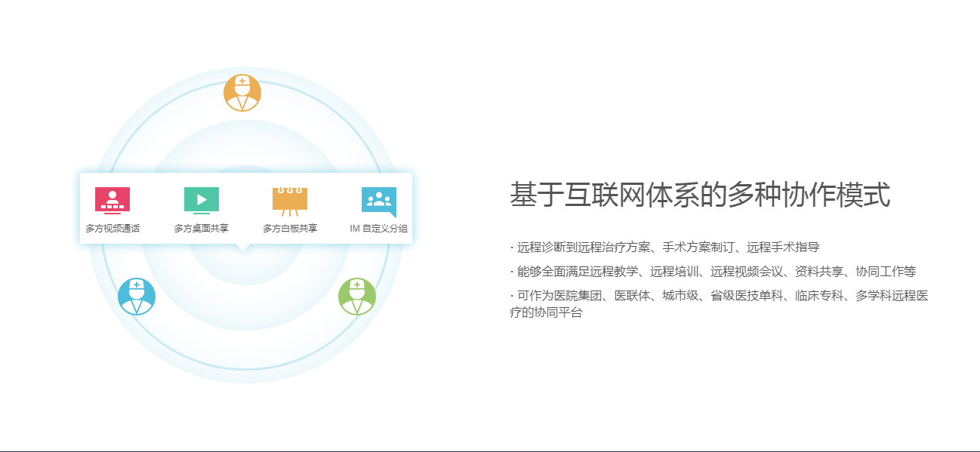
Task: Click the 多方桌面共享 label
Action: click(202, 228)
